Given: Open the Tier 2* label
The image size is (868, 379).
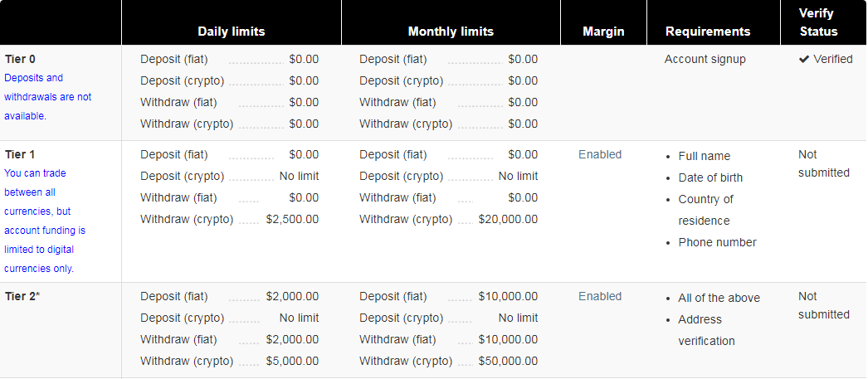Looking at the screenshot, I should pyautogui.click(x=22, y=296).
